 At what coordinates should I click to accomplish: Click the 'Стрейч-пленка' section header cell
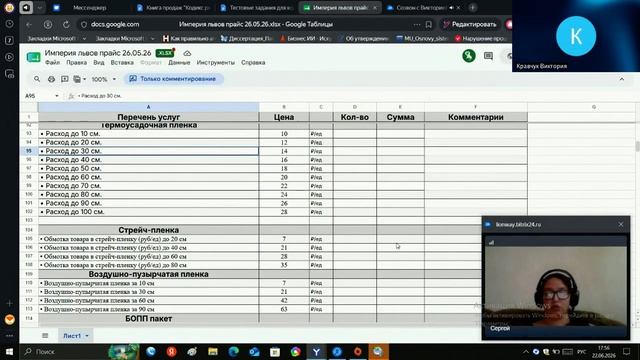(149, 230)
